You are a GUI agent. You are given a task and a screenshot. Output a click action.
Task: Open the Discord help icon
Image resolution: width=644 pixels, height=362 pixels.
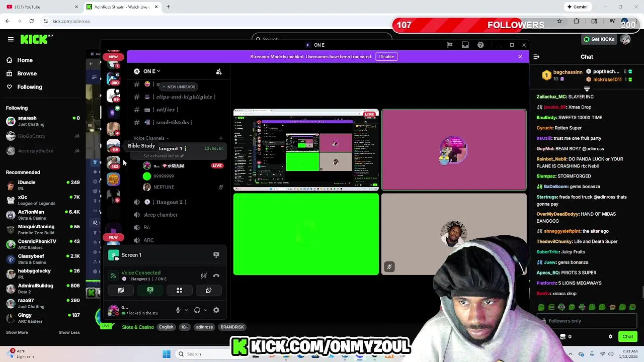coord(480,45)
